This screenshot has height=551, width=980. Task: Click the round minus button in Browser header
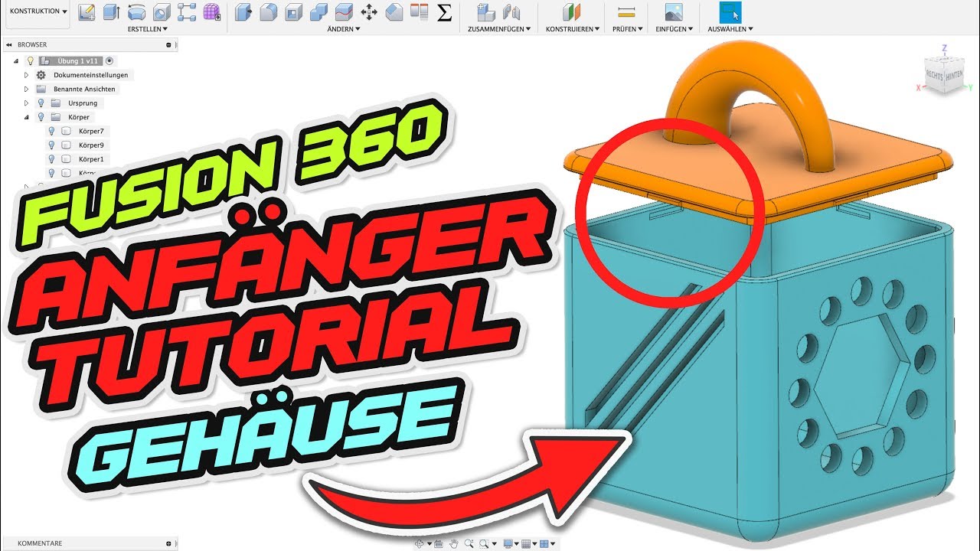click(x=168, y=45)
